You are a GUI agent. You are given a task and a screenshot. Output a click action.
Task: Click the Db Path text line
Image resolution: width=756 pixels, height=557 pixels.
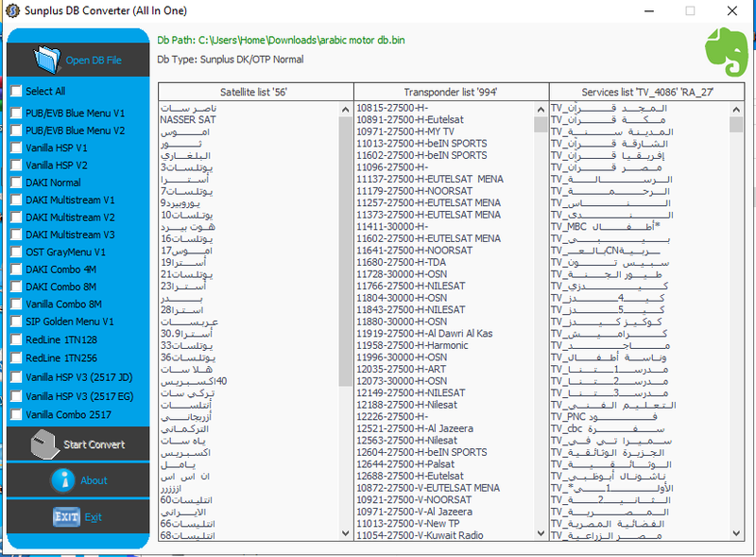[281, 40]
